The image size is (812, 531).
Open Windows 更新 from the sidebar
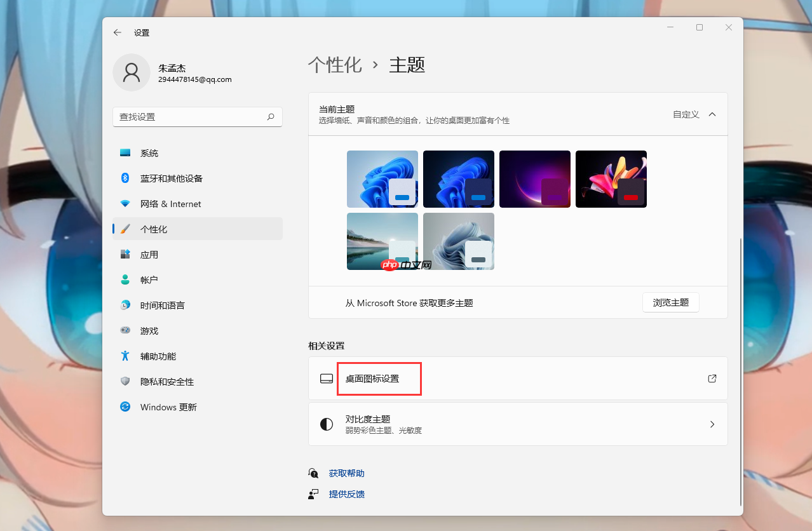(x=125, y=407)
